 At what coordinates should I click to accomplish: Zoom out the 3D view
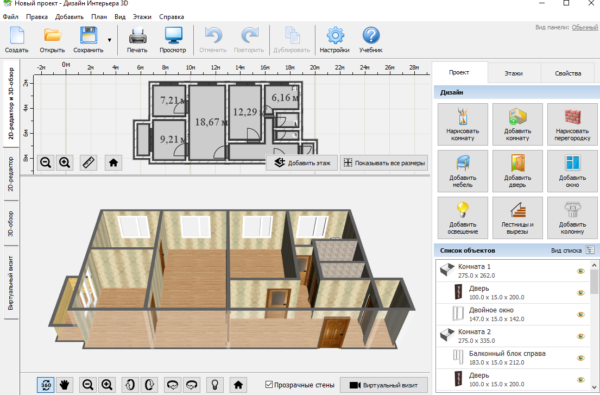click(x=88, y=385)
